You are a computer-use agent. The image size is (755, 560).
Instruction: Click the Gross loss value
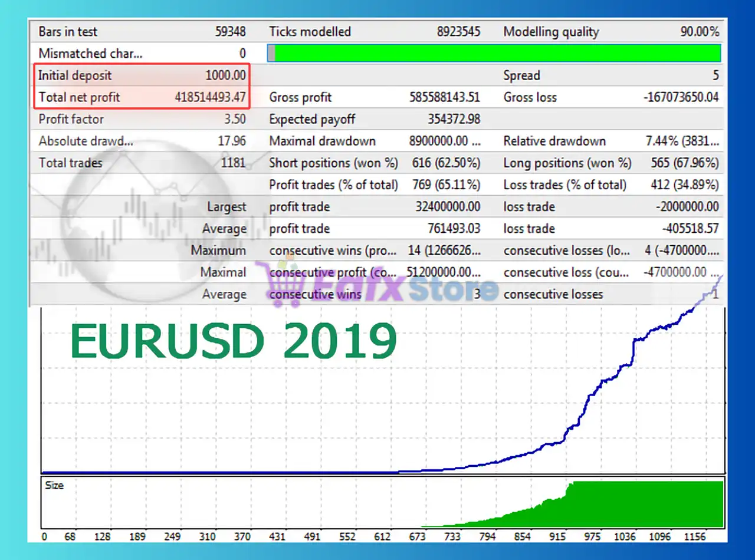(x=681, y=97)
